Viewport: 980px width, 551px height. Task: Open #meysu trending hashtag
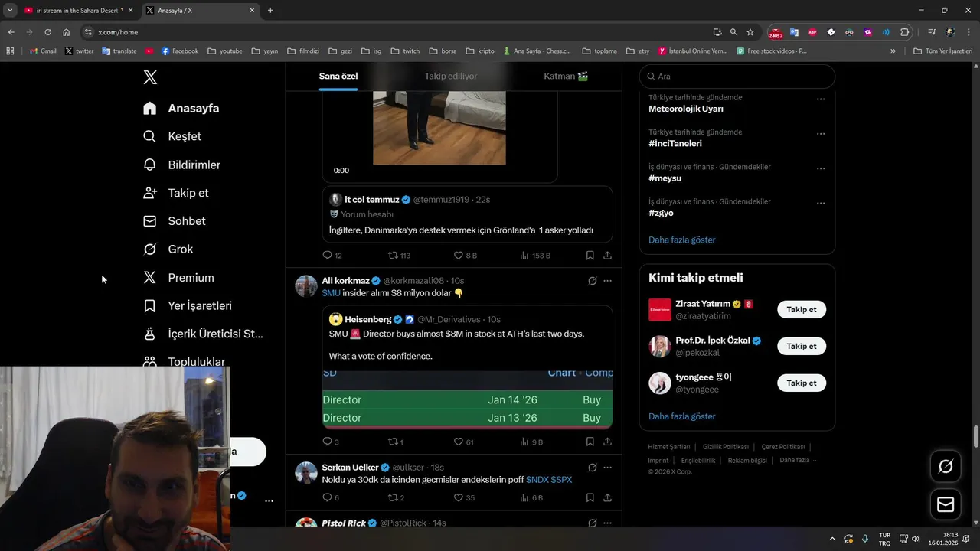tap(665, 178)
